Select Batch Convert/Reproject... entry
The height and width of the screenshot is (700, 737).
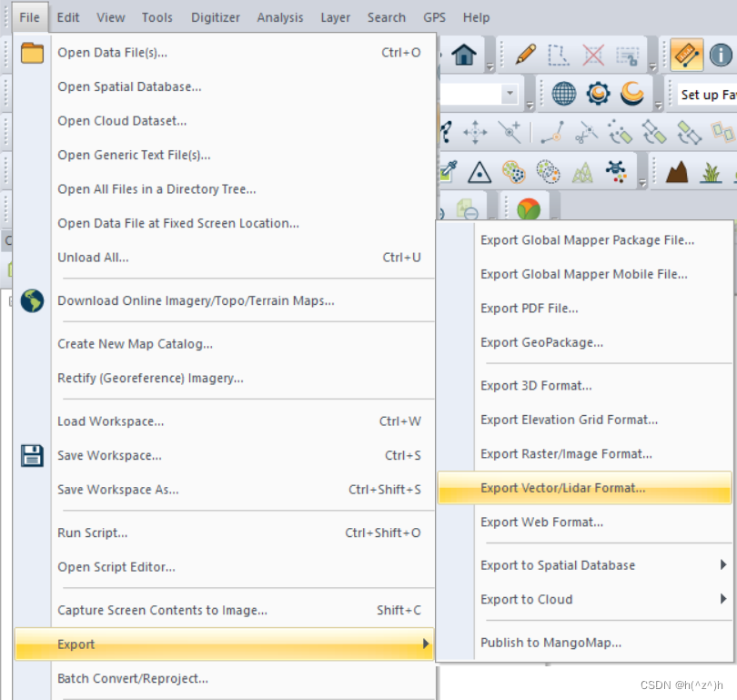tap(224, 679)
